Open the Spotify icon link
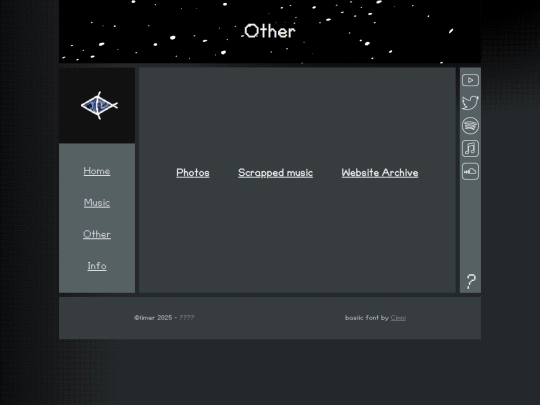The image size is (540, 405). tap(470, 125)
